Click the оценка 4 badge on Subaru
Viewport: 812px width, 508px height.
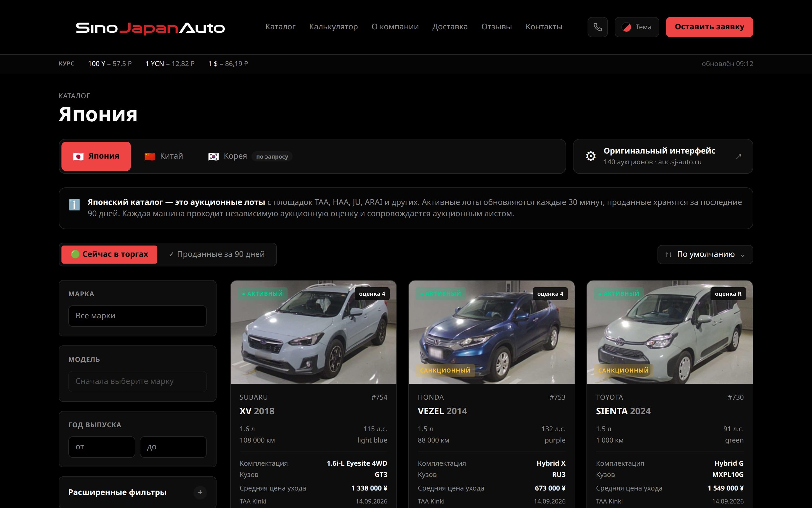point(372,294)
